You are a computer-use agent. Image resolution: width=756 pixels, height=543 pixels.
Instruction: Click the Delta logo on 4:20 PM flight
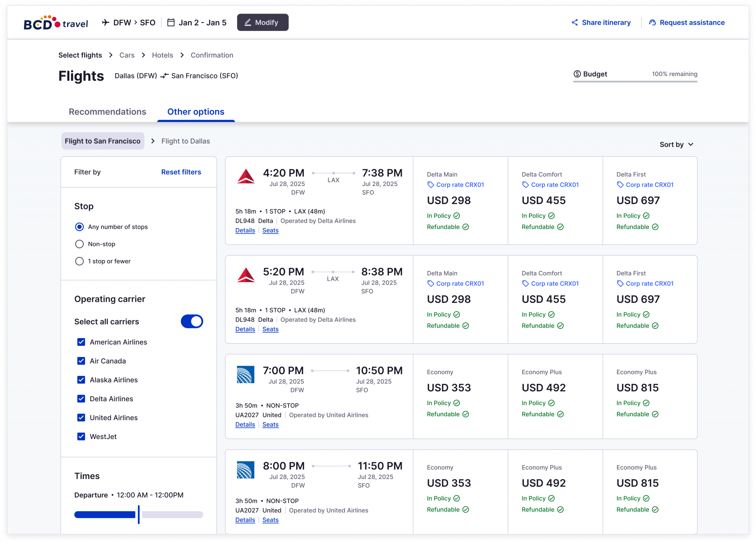pyautogui.click(x=246, y=176)
